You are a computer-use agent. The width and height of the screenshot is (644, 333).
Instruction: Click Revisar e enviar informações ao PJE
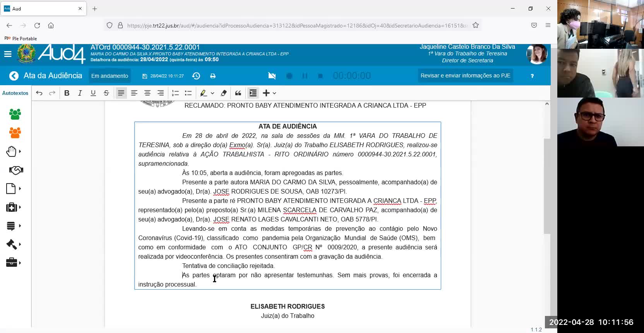click(466, 76)
